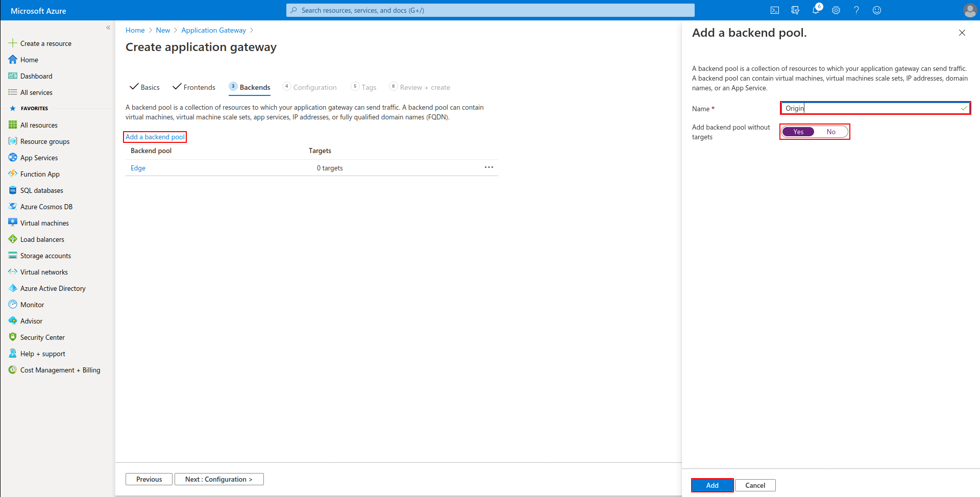Click the Resource groups icon

tap(13, 141)
